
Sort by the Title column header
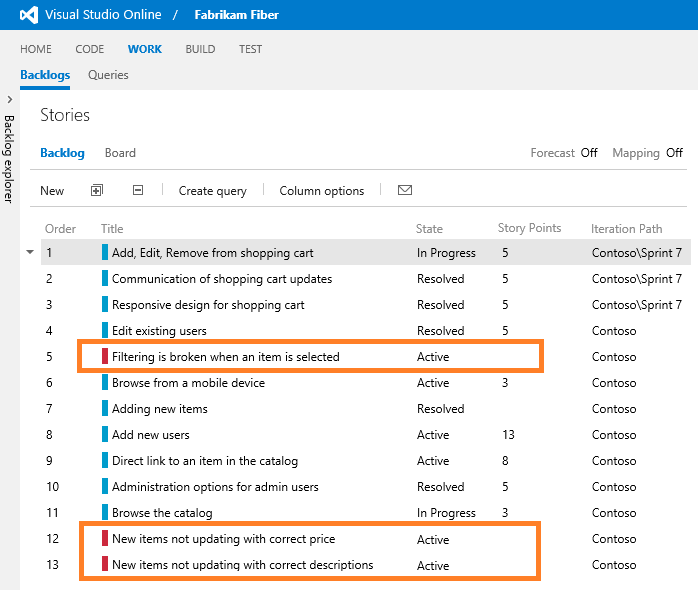click(x=112, y=229)
